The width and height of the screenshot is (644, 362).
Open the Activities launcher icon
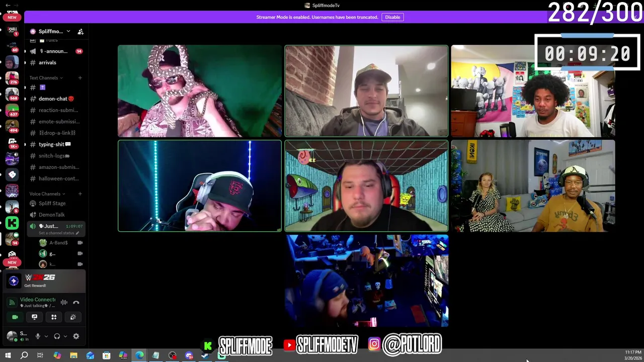54,317
